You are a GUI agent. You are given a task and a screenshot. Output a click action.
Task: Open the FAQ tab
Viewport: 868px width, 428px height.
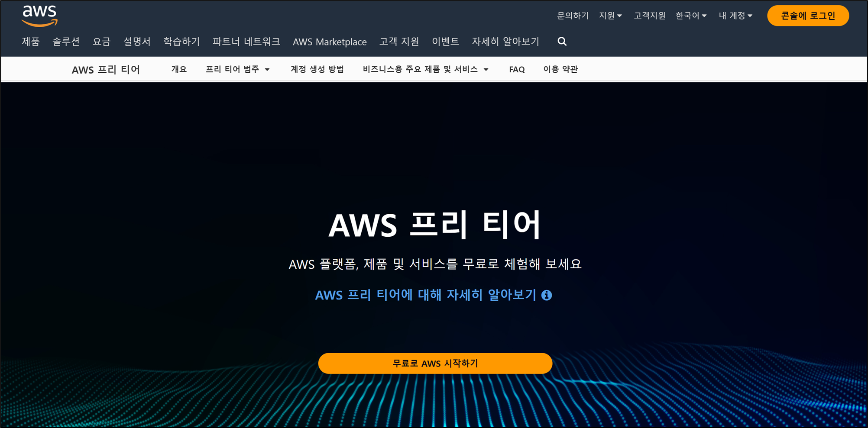coord(517,69)
